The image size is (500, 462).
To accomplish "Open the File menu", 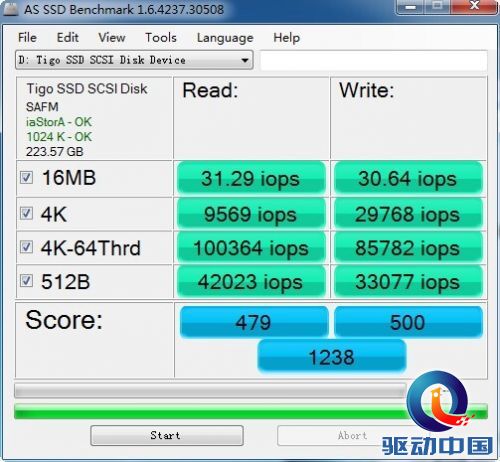I will coord(27,38).
